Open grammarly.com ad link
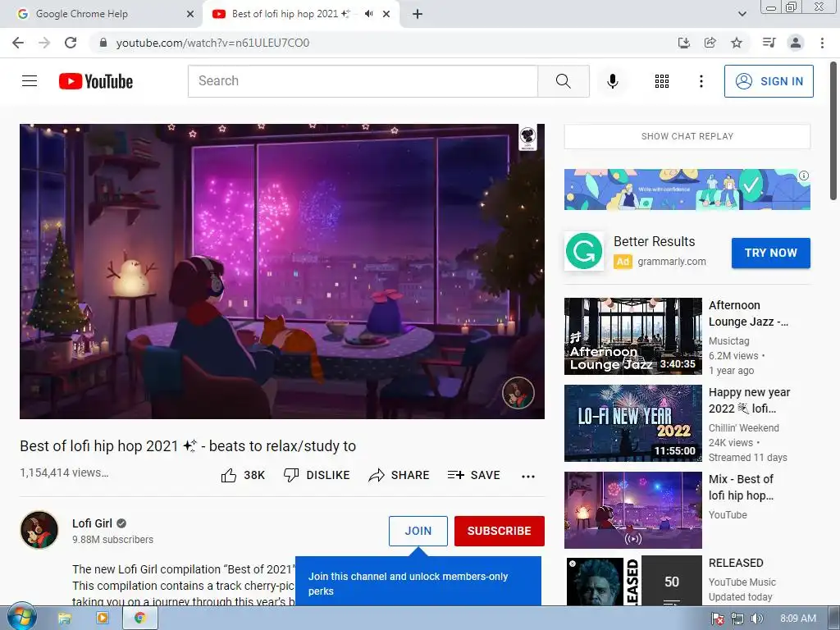Screen dimensions: 840x630 click(672, 262)
